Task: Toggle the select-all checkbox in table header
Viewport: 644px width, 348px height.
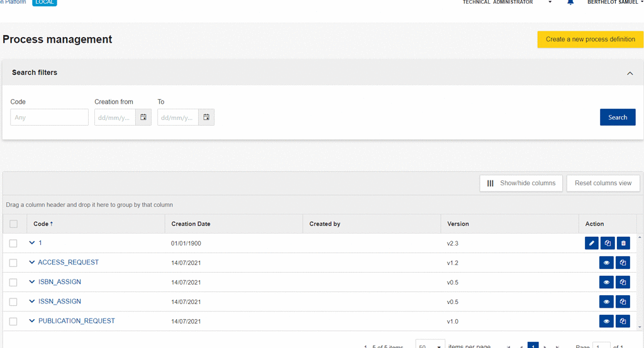Action: (x=13, y=224)
